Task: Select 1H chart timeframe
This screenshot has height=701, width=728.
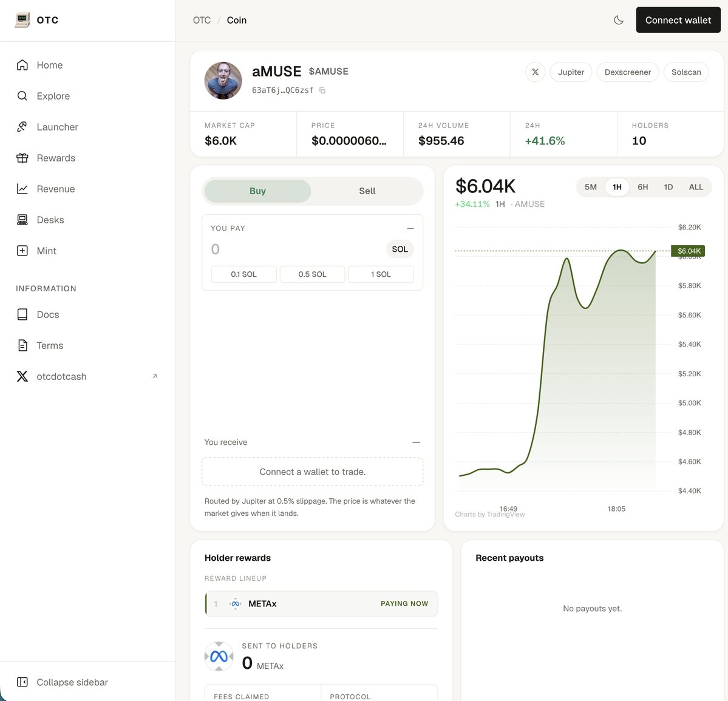Action: click(617, 187)
